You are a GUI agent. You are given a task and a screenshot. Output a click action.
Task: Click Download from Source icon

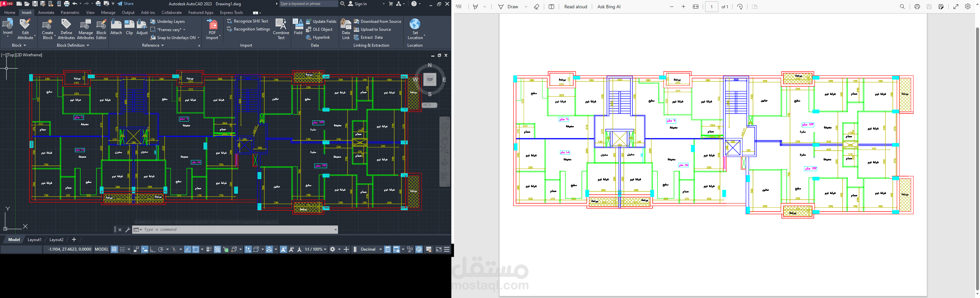click(357, 21)
